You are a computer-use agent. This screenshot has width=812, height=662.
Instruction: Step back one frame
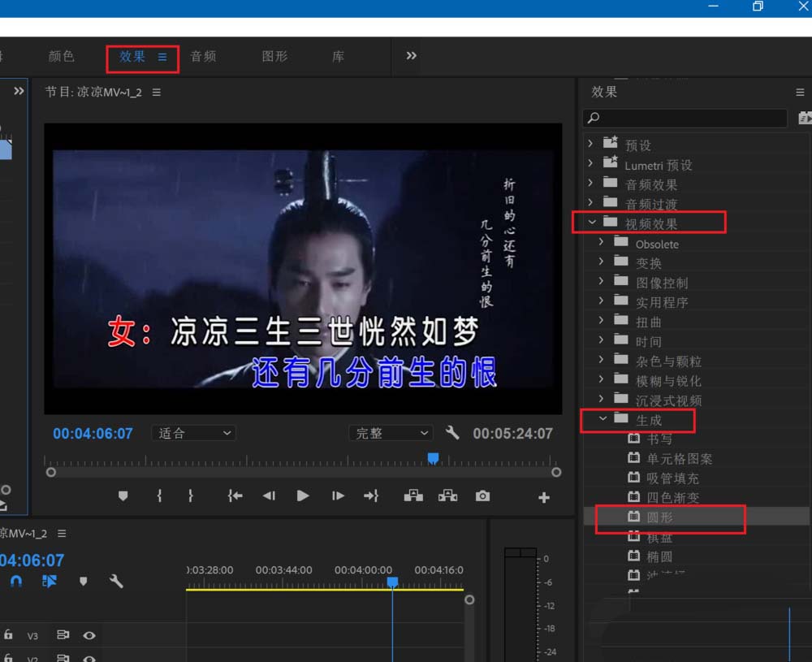[268, 495]
